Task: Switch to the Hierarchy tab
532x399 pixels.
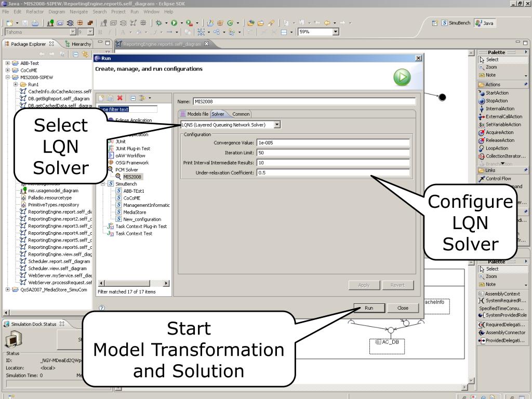Action: (x=78, y=44)
